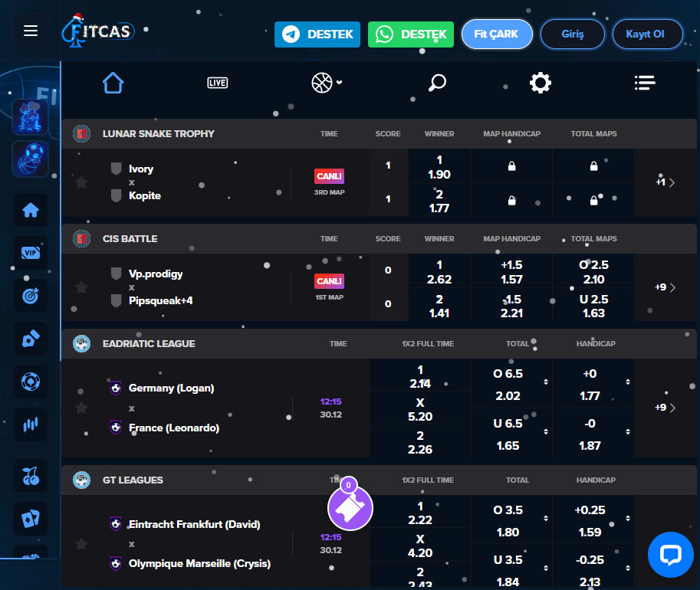Open the LUNAR SNAKE TROPHY league
This screenshot has height=590, width=700.
point(159,134)
